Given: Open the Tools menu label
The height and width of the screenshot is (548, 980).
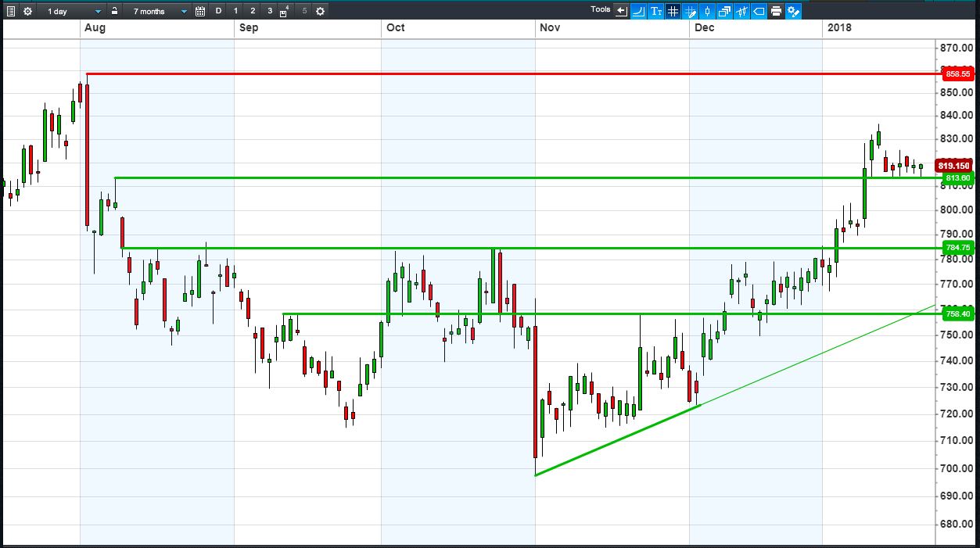Looking at the screenshot, I should [601, 9].
